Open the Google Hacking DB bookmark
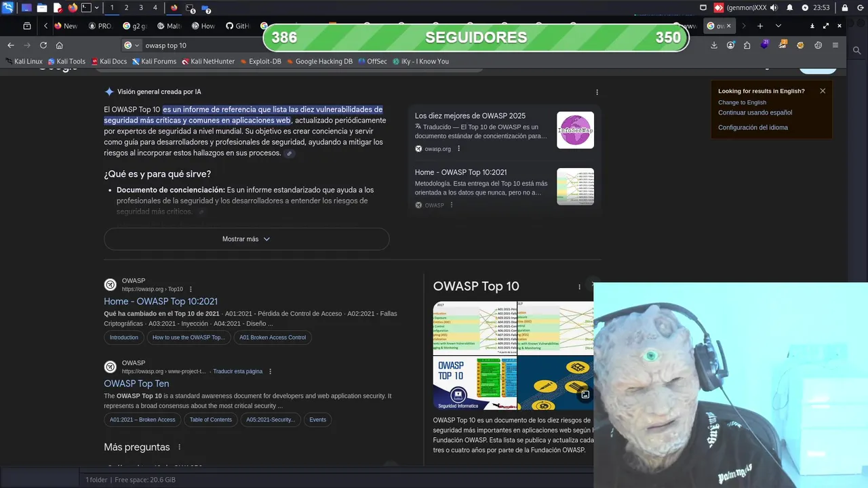 (319, 61)
